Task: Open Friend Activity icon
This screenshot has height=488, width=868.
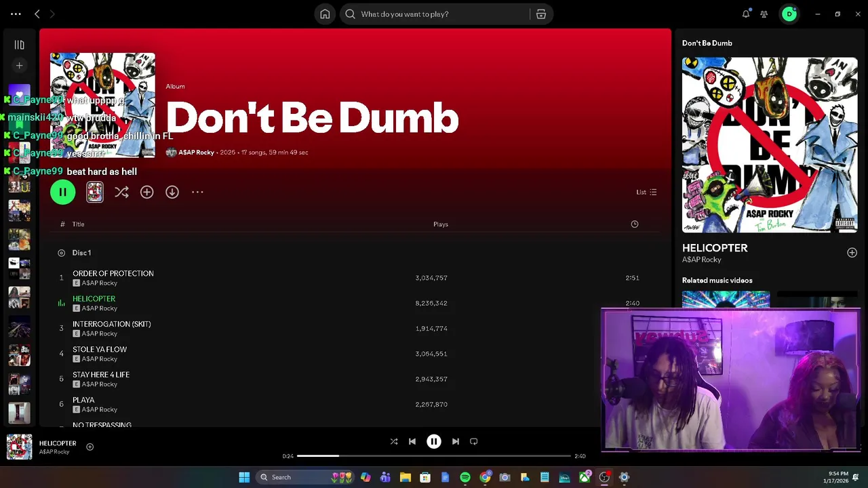Action: point(764,14)
